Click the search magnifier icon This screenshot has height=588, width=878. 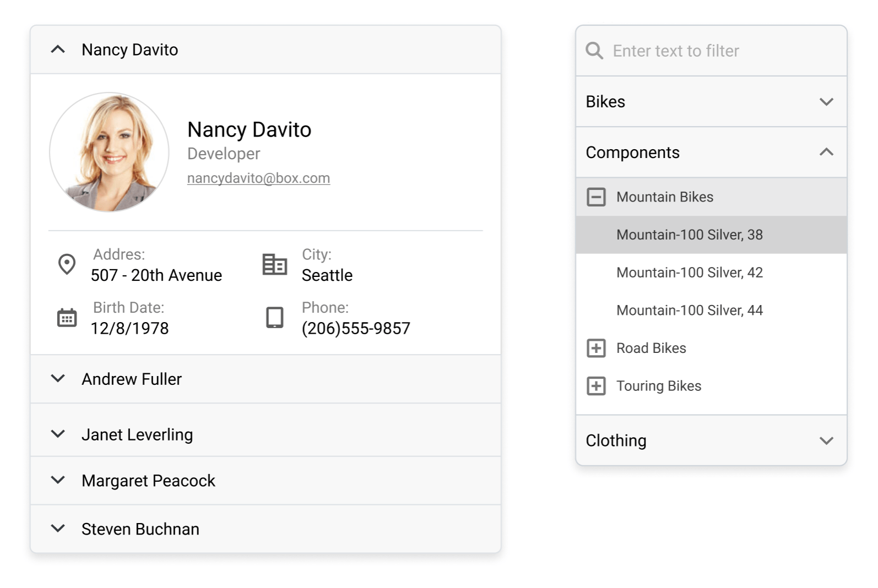pos(594,51)
